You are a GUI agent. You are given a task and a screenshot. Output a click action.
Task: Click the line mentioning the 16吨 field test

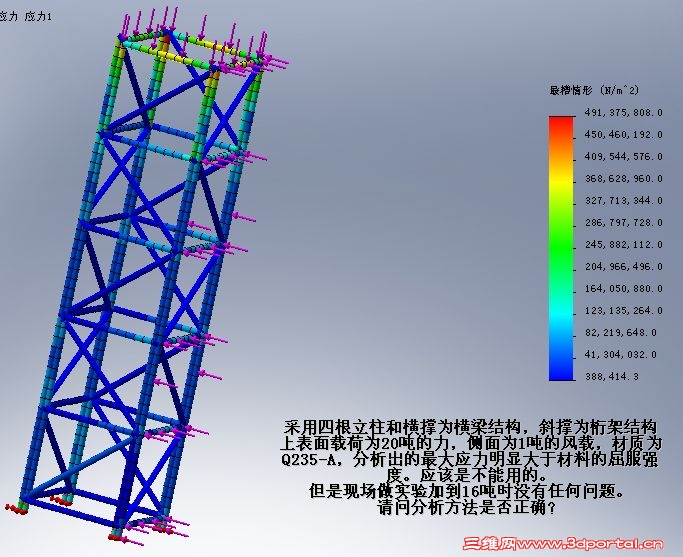[x=467, y=491]
